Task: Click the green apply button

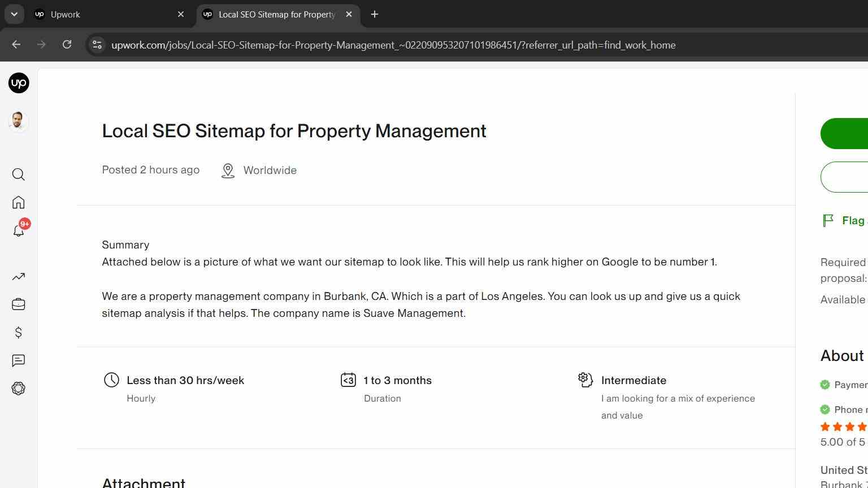Action: pyautogui.click(x=844, y=134)
